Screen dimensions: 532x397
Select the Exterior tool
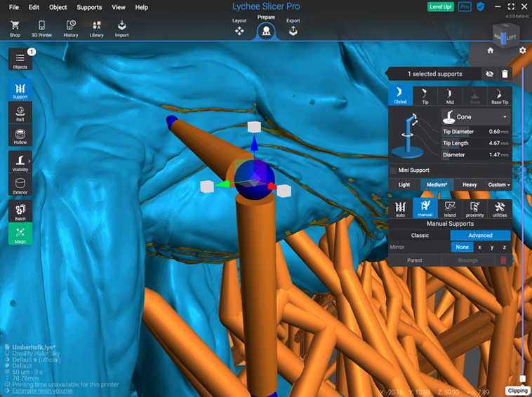tap(20, 184)
